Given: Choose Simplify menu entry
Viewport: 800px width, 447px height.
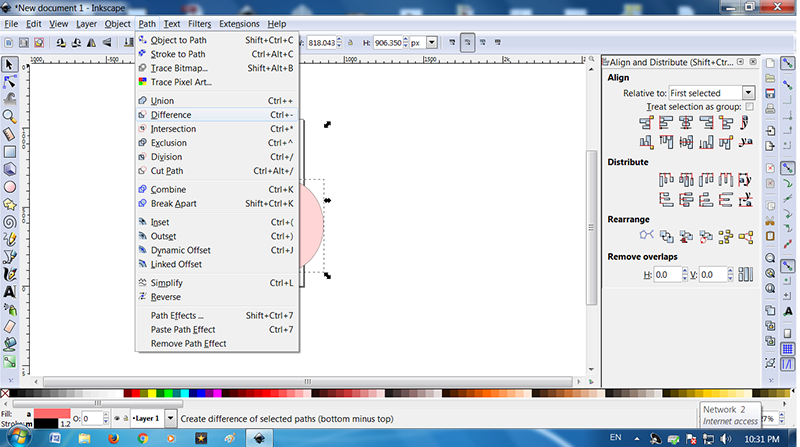Looking at the screenshot, I should click(217, 283).
